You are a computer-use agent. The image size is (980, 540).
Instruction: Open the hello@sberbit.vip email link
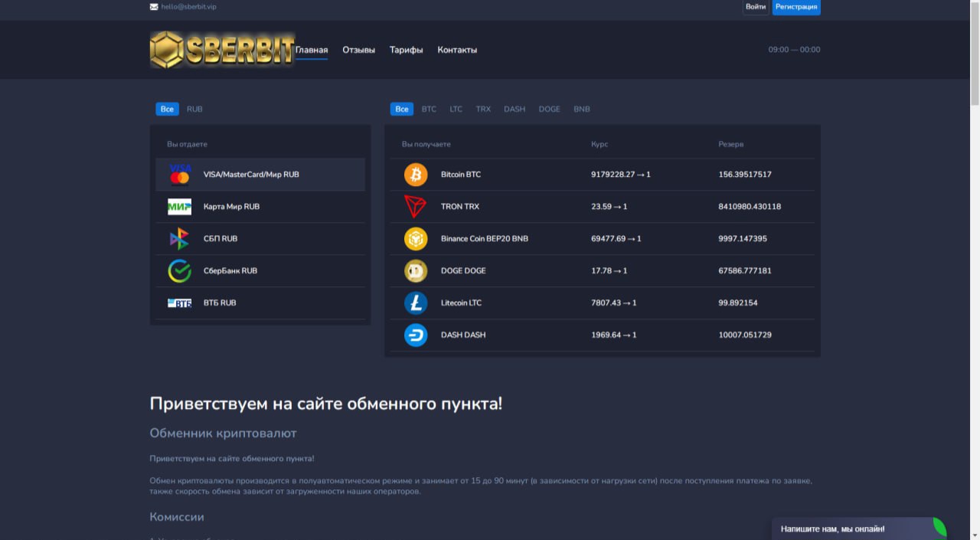(x=188, y=7)
